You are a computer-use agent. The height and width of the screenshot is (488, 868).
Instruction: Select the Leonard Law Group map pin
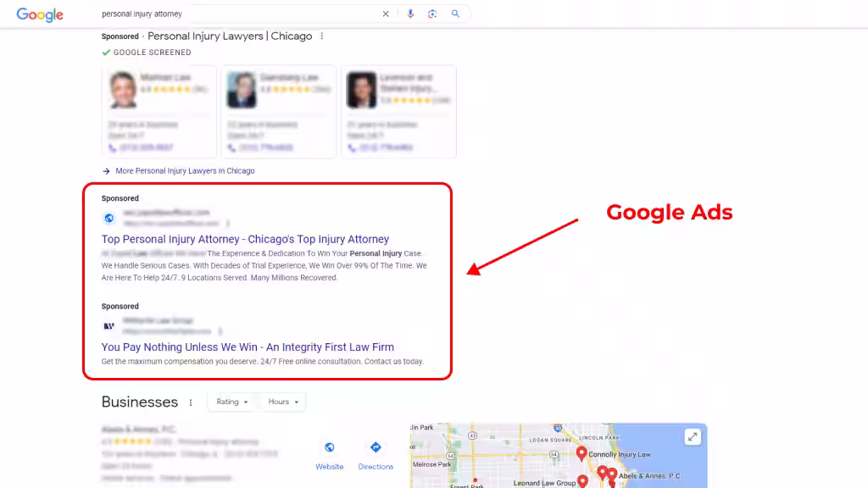tap(582, 481)
